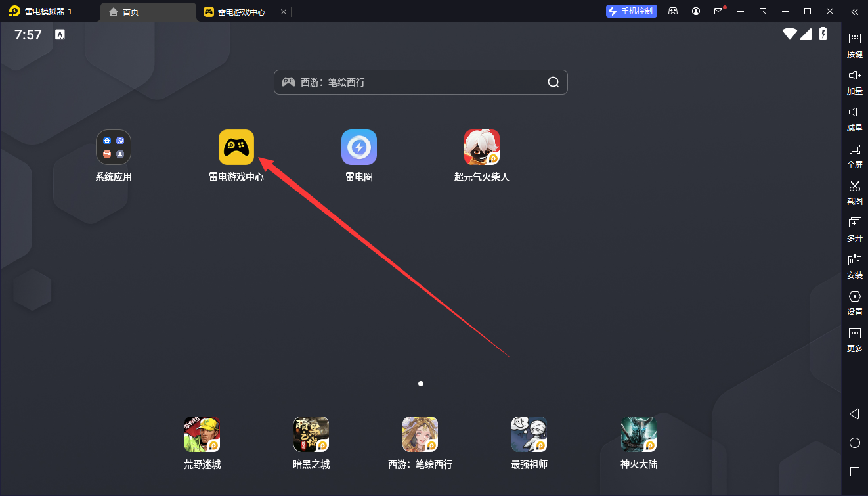The image size is (868, 496).
Task: Click the window mode icon beside the hamburger menu
Action: pos(763,11)
